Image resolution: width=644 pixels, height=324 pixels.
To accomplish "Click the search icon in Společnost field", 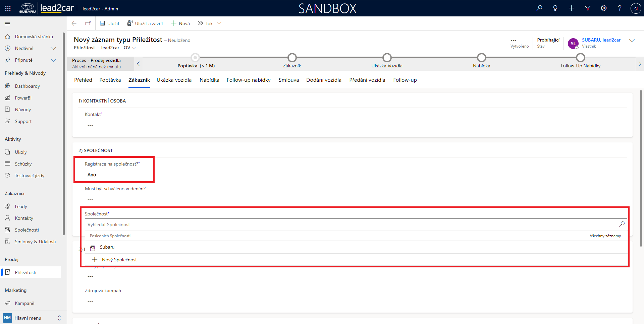I will pos(622,224).
